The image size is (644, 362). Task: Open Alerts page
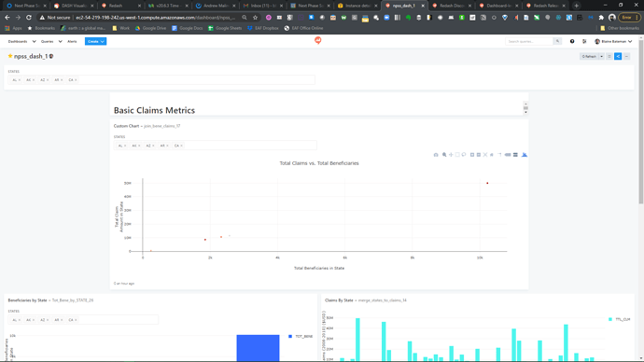pyautogui.click(x=72, y=41)
